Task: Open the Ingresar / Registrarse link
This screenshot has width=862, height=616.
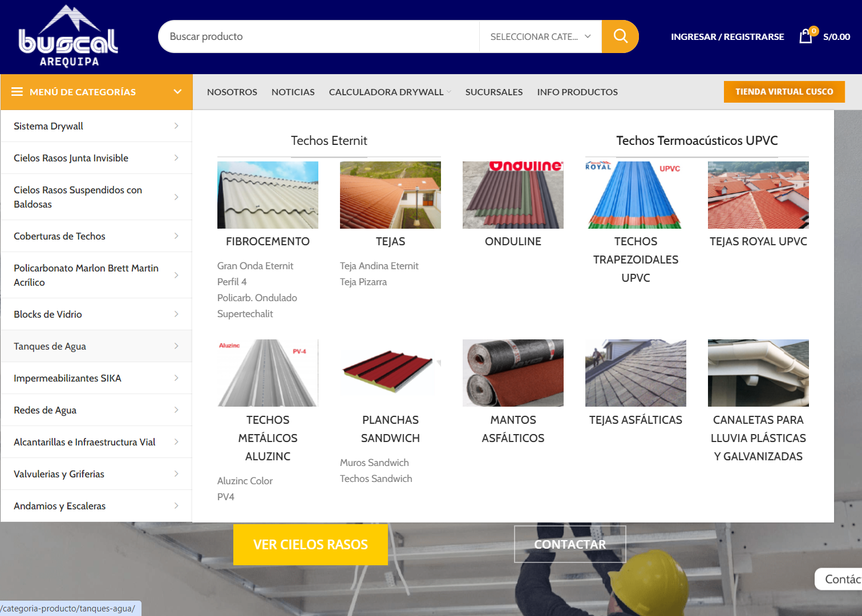Action: pos(727,37)
